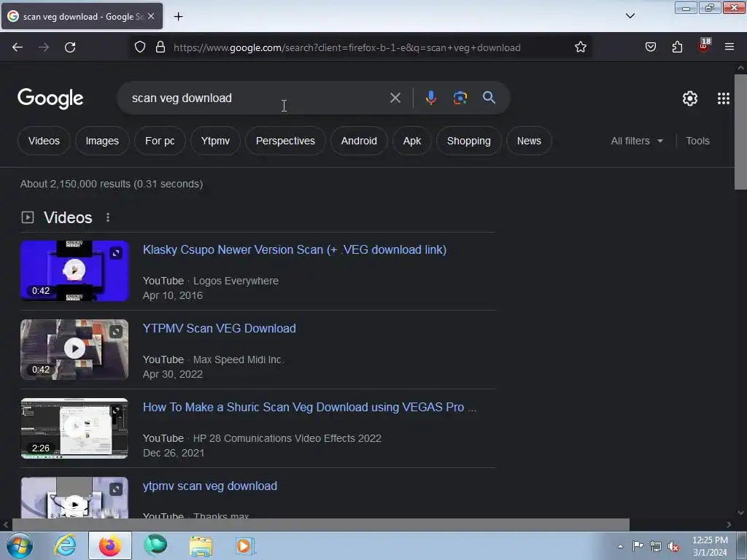Open the file explorer folder taskbar icon

(201, 546)
